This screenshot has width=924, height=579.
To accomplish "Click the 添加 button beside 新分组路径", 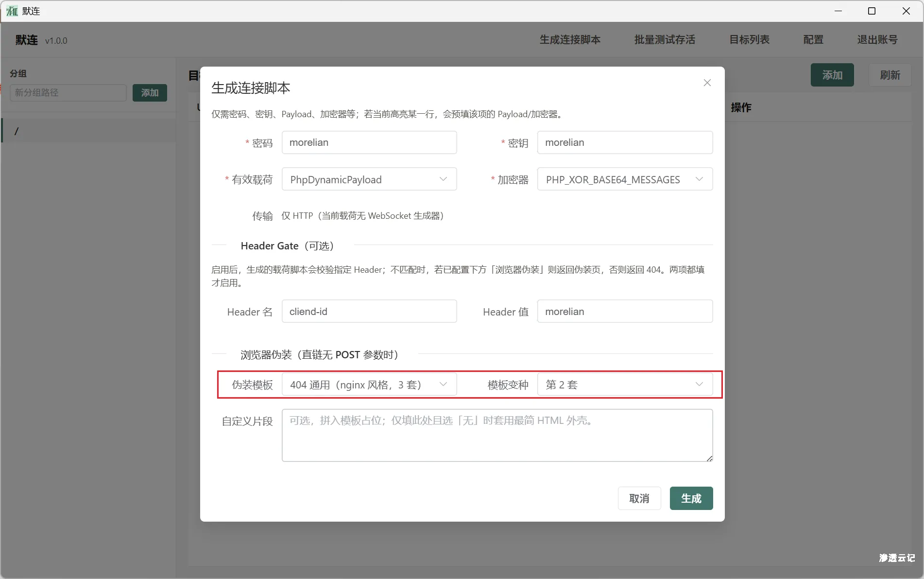I will 149,92.
